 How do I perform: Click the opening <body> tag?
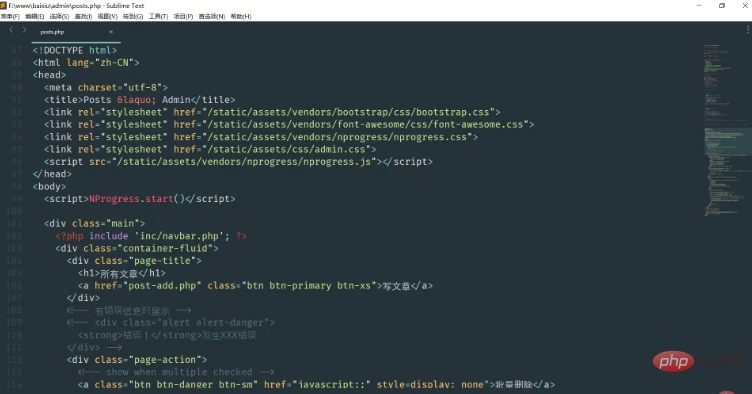[49, 186]
